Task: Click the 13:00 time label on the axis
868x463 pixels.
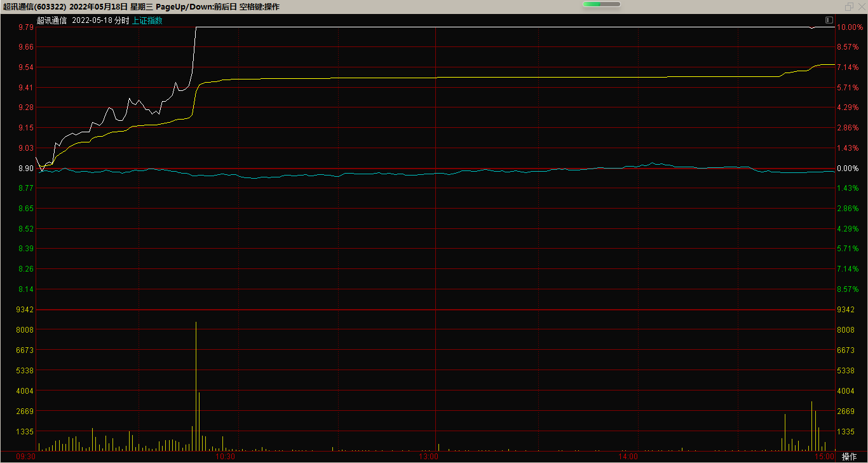Action: click(x=429, y=457)
